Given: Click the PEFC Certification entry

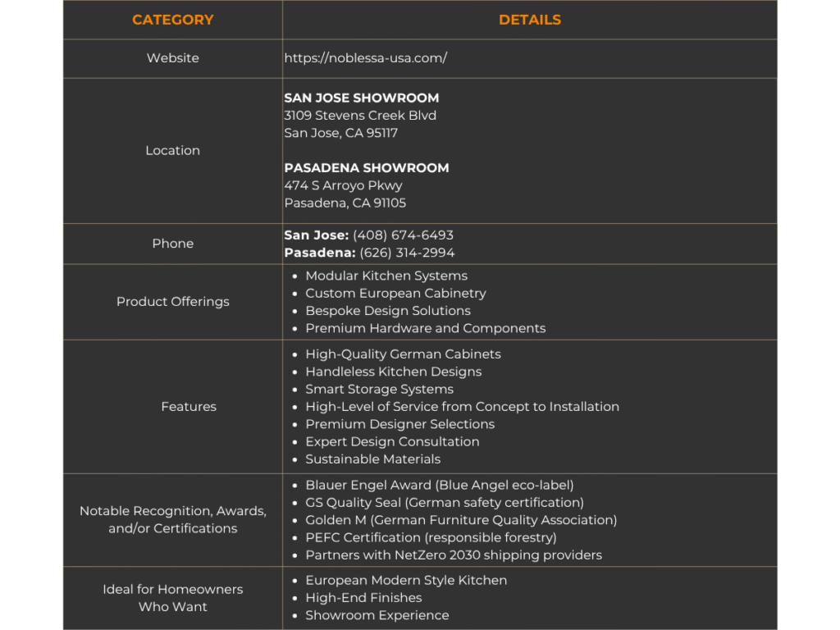Looking at the screenshot, I should click(x=431, y=537).
